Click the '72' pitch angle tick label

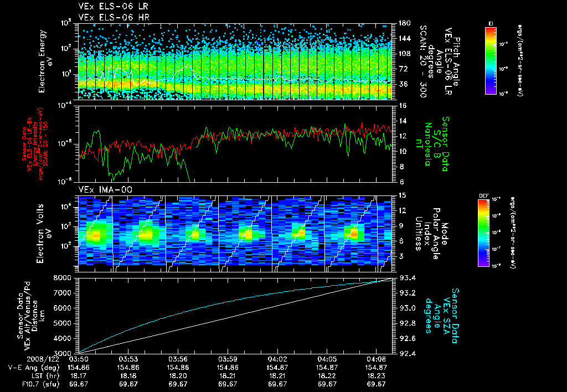point(403,69)
